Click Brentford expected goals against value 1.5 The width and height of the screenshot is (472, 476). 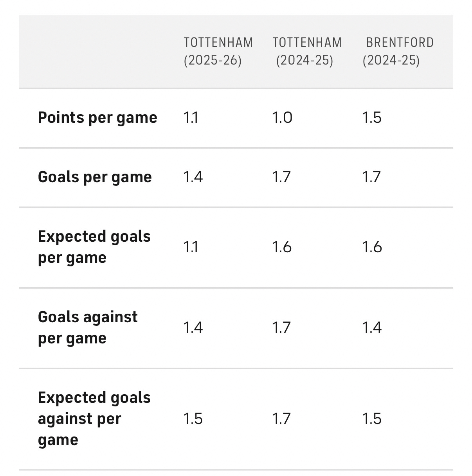tap(371, 419)
